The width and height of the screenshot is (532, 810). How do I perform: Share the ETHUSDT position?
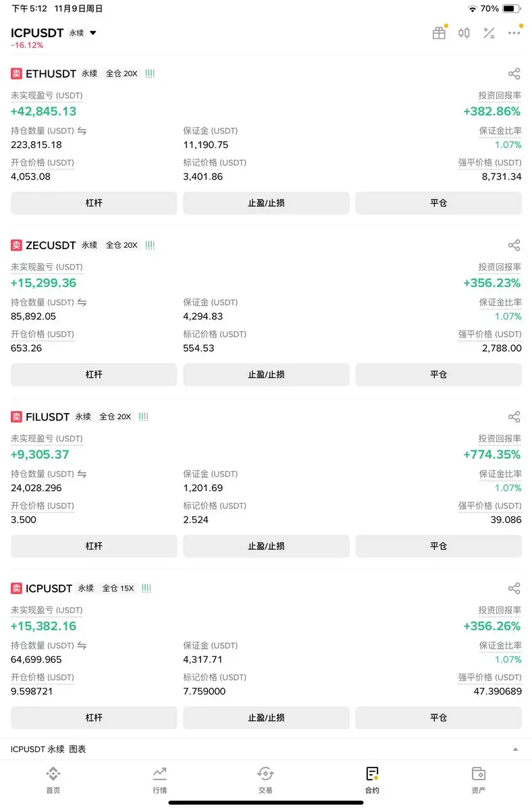[x=514, y=74]
